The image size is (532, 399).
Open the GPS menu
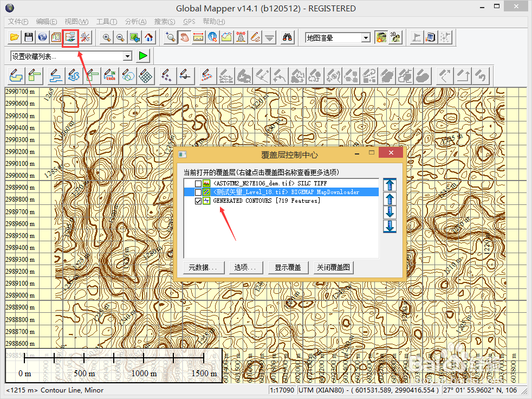coord(189,21)
